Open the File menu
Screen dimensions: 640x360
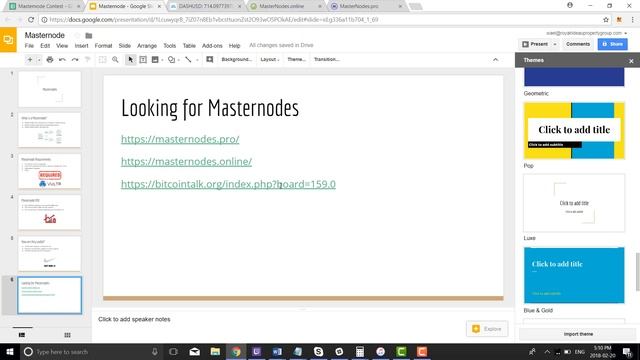(29, 46)
